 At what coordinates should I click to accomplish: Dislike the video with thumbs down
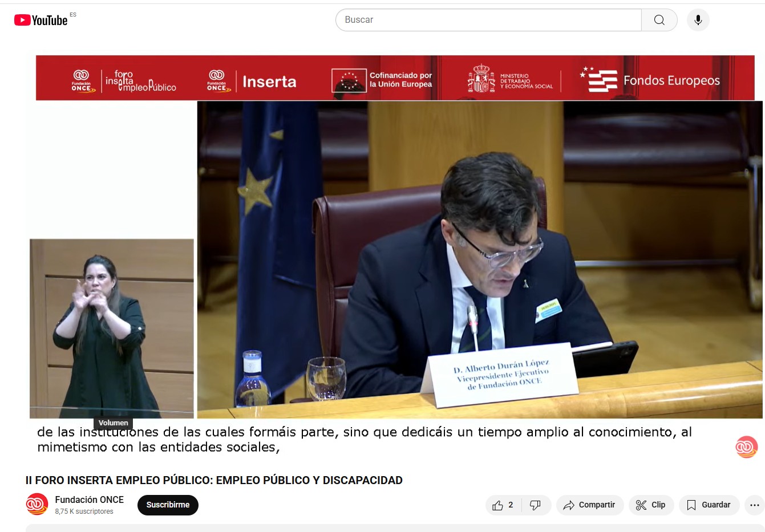(535, 505)
